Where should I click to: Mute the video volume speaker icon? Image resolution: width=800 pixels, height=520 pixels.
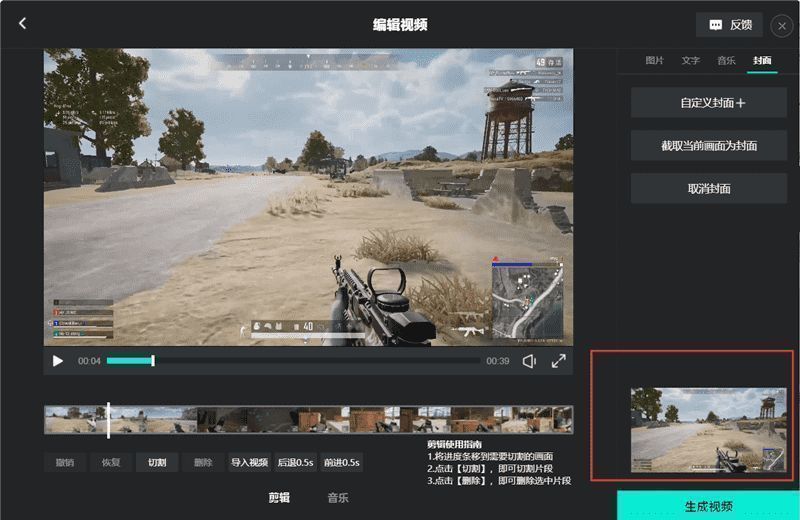(x=529, y=361)
